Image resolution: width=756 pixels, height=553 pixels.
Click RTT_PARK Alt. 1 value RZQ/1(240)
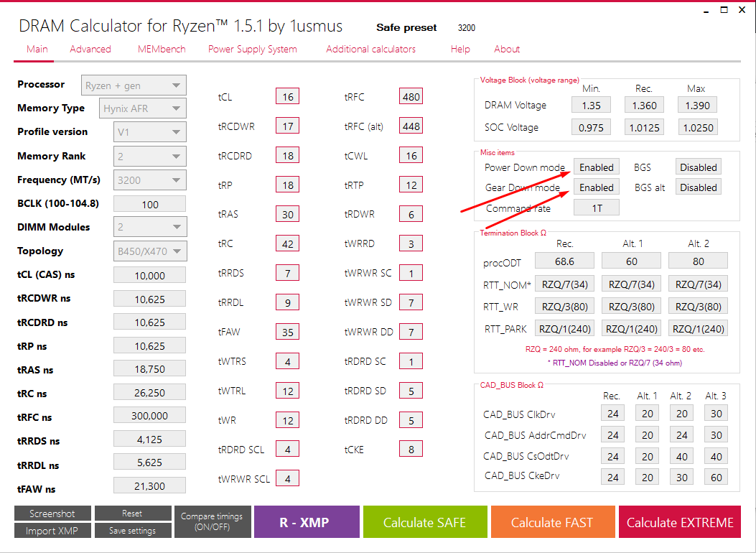(632, 328)
